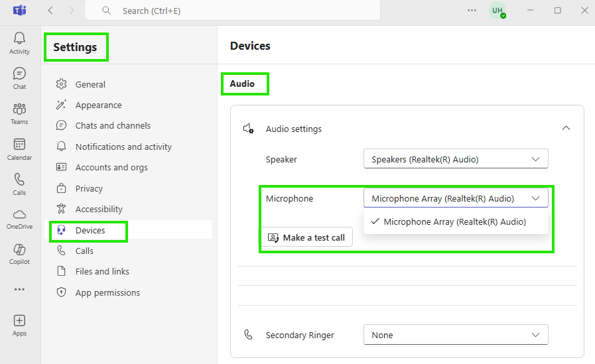Open Settings and more ellipsis in title bar
The height and width of the screenshot is (364, 595).
coord(472,10)
